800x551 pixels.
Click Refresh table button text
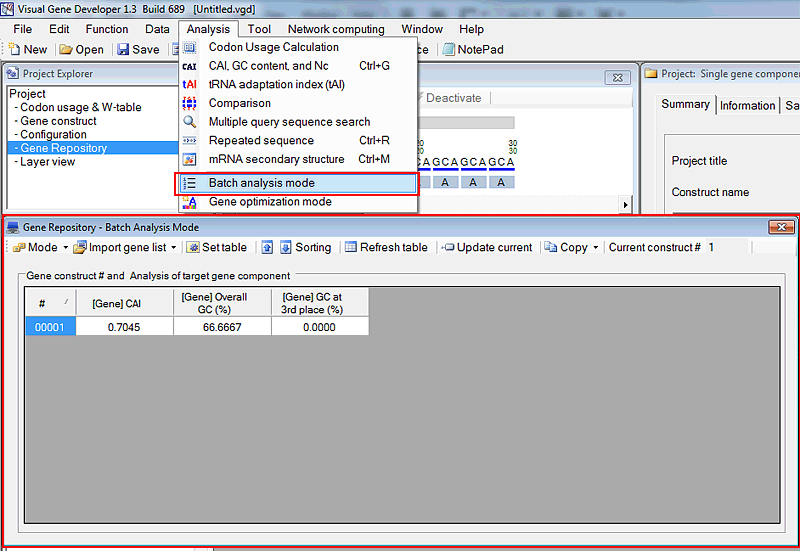click(x=394, y=247)
